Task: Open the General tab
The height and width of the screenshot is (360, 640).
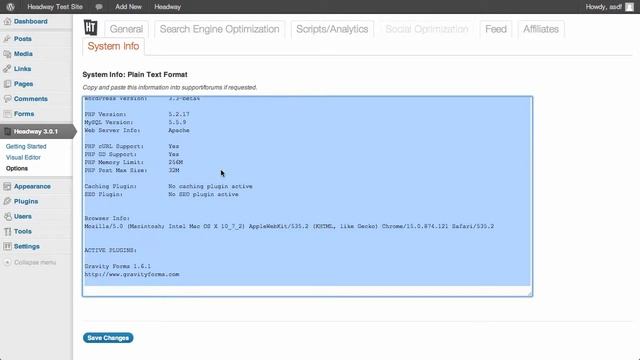Action: 126,29
